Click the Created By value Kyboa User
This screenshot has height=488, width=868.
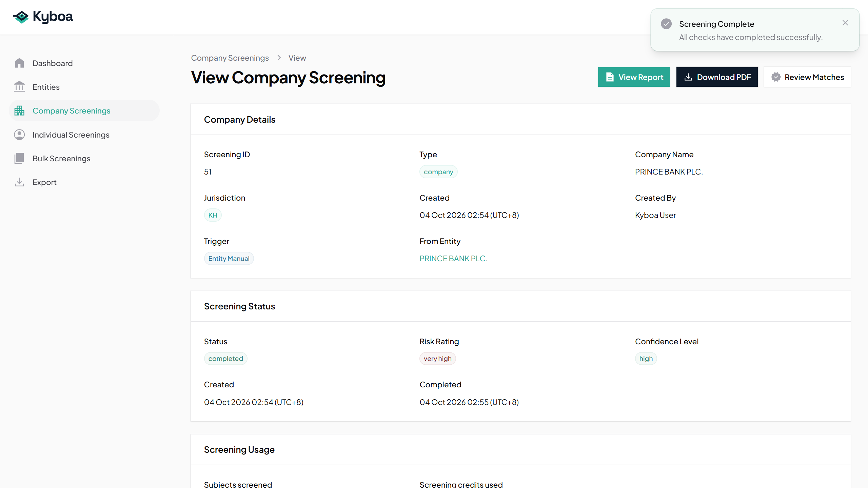pos(655,215)
